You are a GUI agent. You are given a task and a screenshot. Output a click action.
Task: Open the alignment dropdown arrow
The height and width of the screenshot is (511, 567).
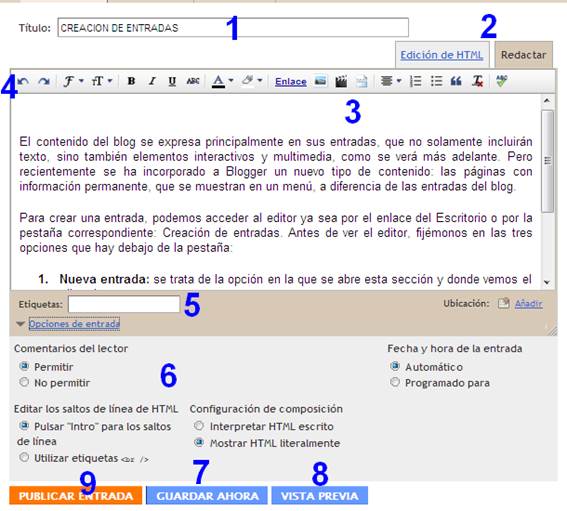(x=399, y=81)
